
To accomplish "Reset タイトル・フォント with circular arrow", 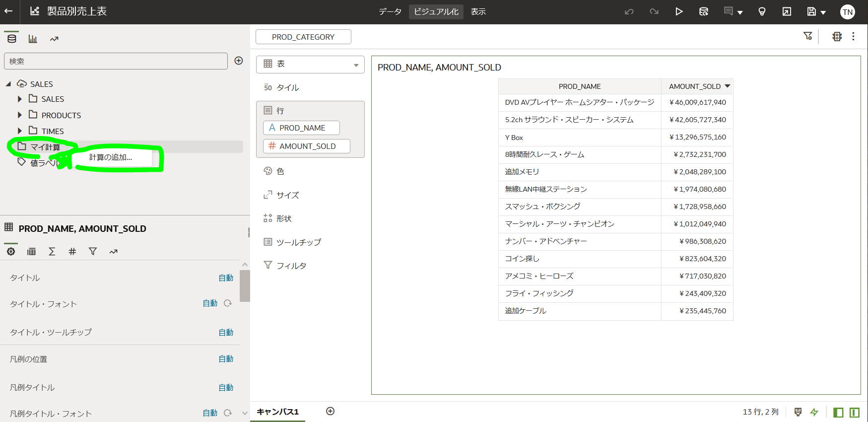I will click(x=228, y=303).
